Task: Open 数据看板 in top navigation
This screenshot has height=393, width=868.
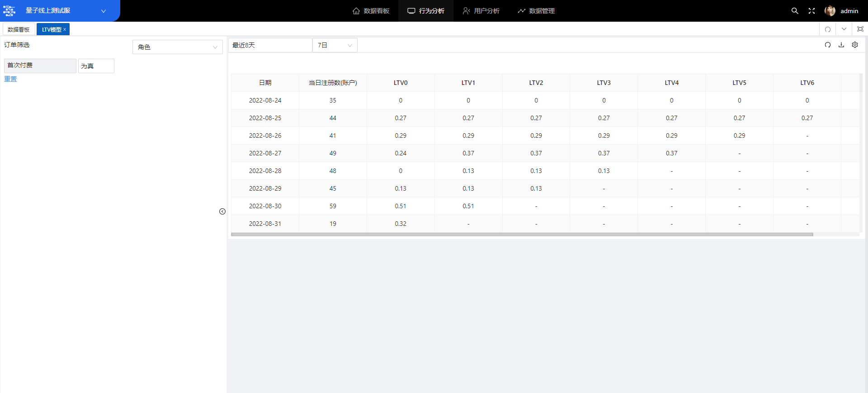Action: (x=371, y=11)
